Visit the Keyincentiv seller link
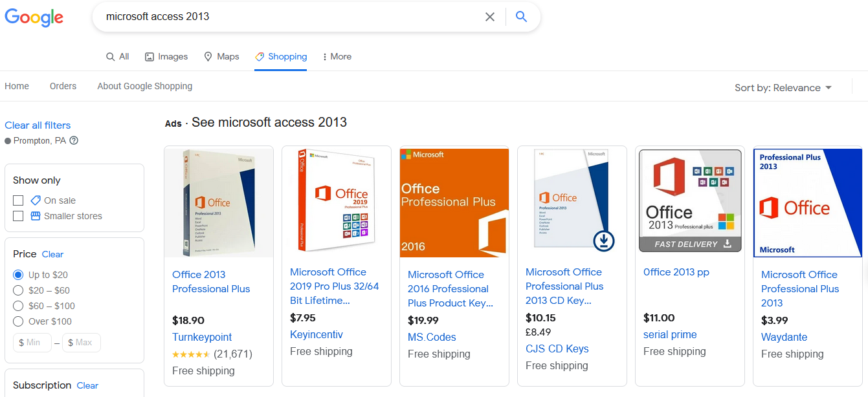Image resolution: width=868 pixels, height=397 pixels. (317, 334)
